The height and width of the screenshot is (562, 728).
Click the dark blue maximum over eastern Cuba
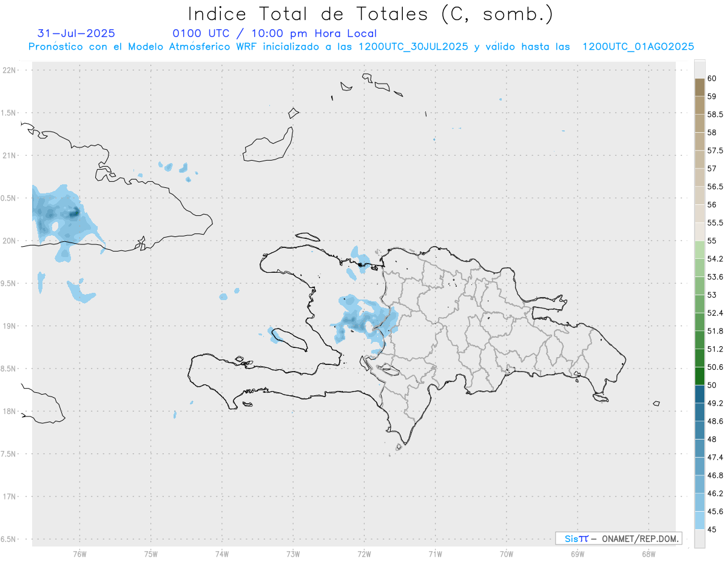point(75,212)
